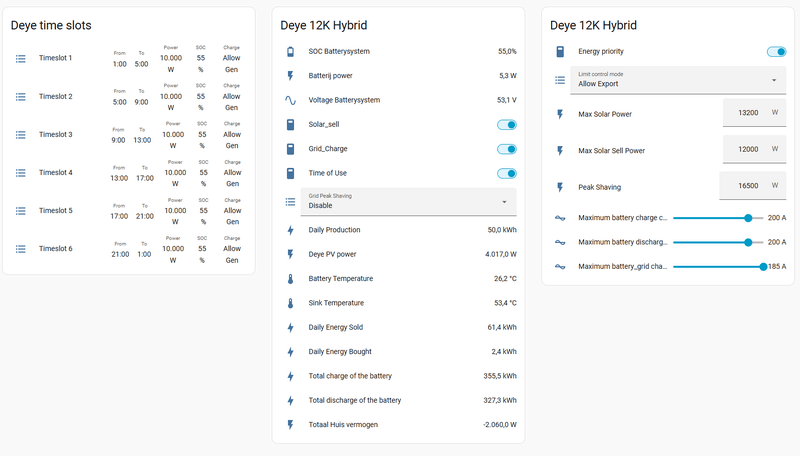Click the lightning icon for Daily Energy Bought
The height and width of the screenshot is (456, 800).
click(290, 352)
